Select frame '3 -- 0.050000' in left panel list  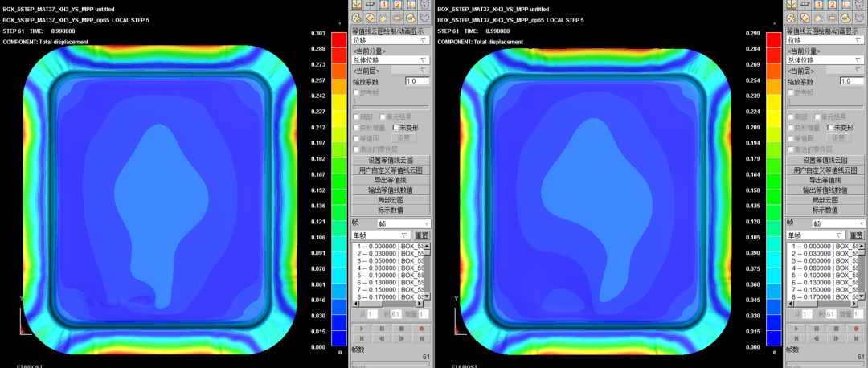pos(390,260)
